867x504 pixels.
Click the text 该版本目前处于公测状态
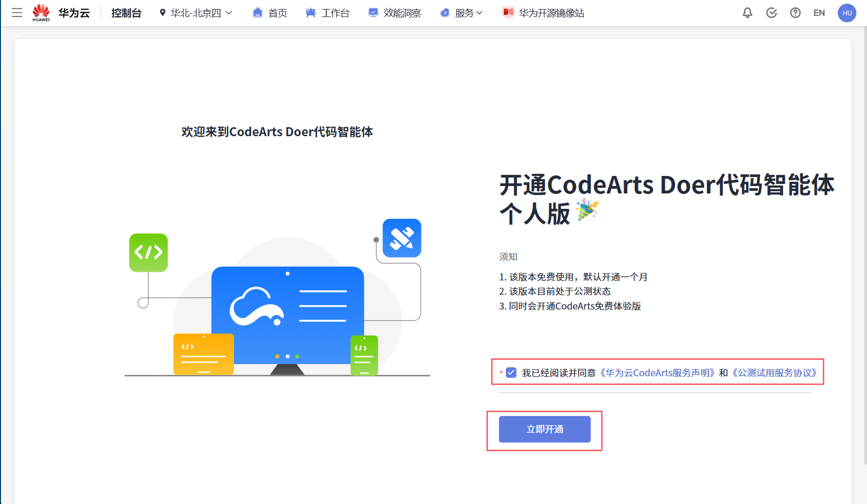(x=560, y=291)
